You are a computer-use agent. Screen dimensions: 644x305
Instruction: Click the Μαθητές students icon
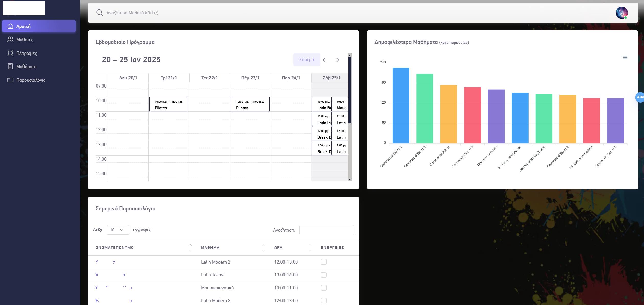click(10, 39)
